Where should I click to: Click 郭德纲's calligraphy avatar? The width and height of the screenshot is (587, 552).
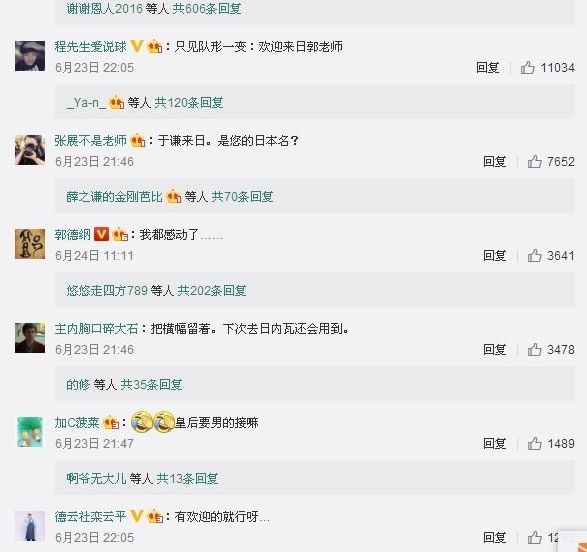(x=30, y=244)
